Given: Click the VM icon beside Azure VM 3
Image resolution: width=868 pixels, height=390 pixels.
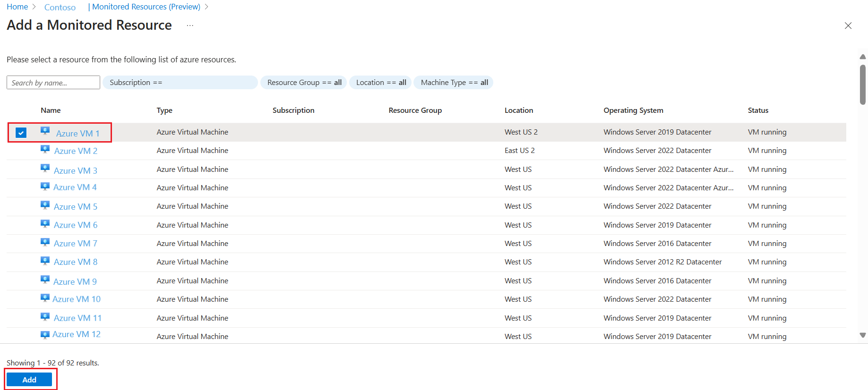Looking at the screenshot, I should (x=45, y=168).
